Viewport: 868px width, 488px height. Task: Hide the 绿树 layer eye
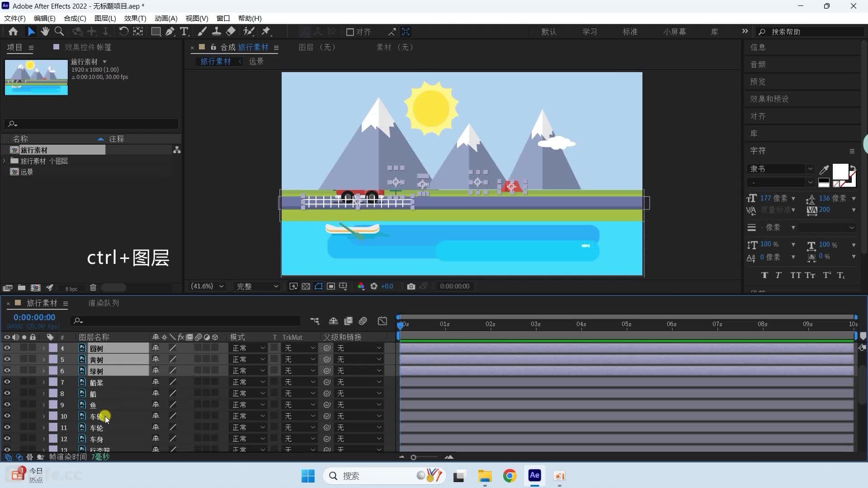click(7, 371)
